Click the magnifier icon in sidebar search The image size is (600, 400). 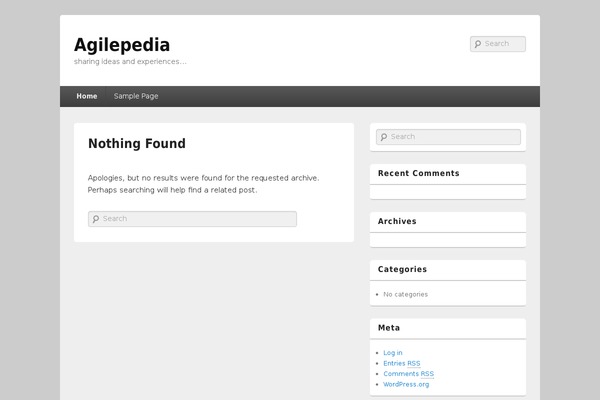coord(383,137)
